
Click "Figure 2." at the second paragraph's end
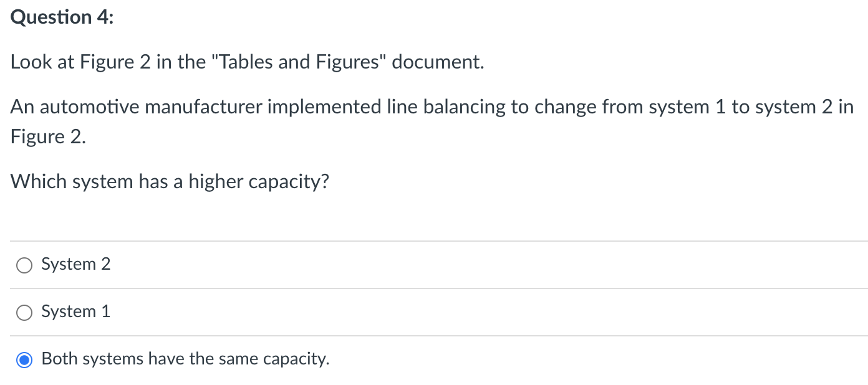(x=48, y=137)
